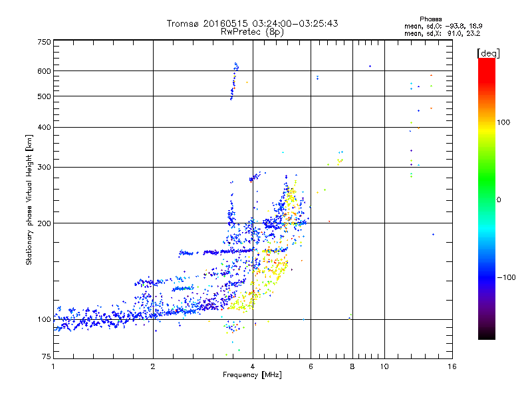Image resolution: width=532 pixels, height=399 pixels.
Task: Click the y-axis '500' tick label
Action: pos(44,96)
